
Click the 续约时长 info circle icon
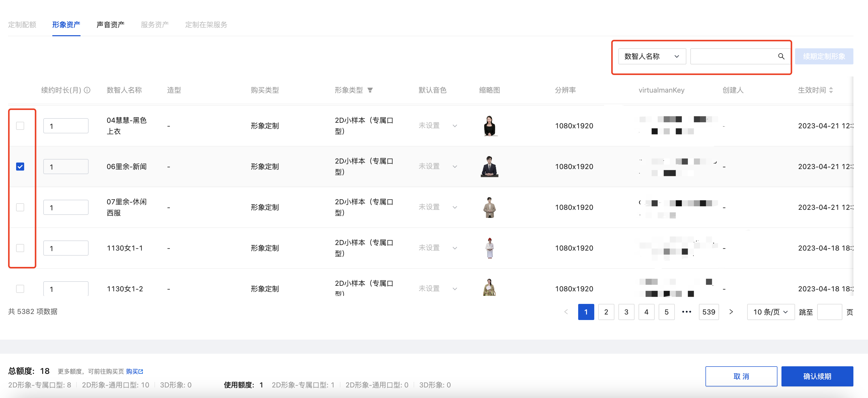87,90
